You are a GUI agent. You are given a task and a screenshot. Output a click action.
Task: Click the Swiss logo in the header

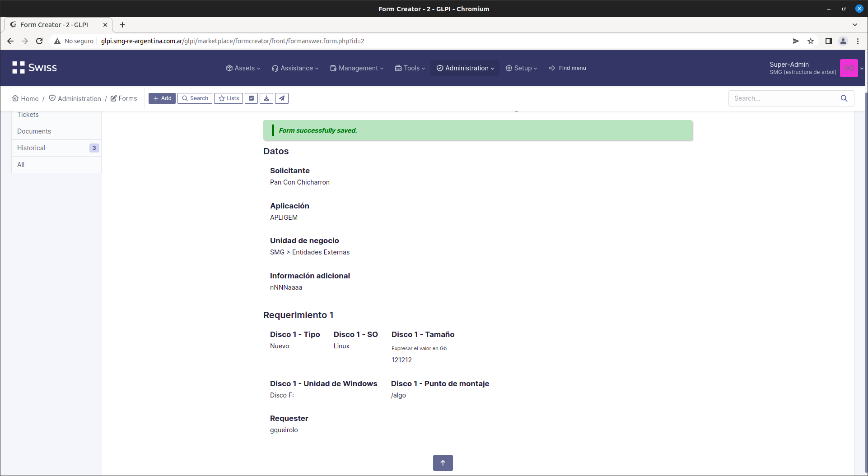34,68
